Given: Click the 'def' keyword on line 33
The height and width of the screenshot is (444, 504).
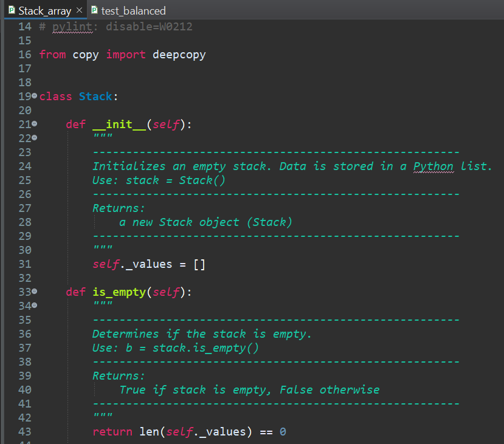Looking at the screenshot, I should click(x=76, y=292).
